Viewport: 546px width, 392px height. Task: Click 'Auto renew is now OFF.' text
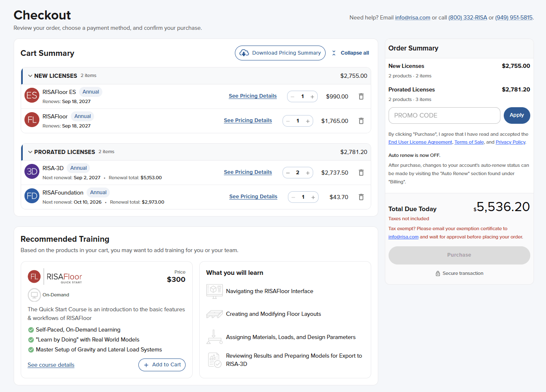pos(414,156)
